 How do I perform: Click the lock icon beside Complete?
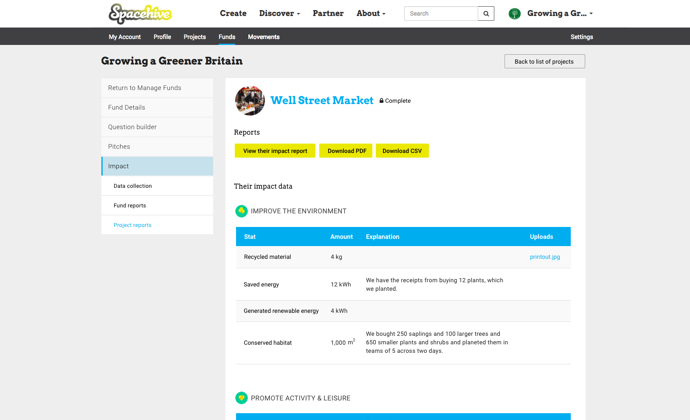[382, 100]
